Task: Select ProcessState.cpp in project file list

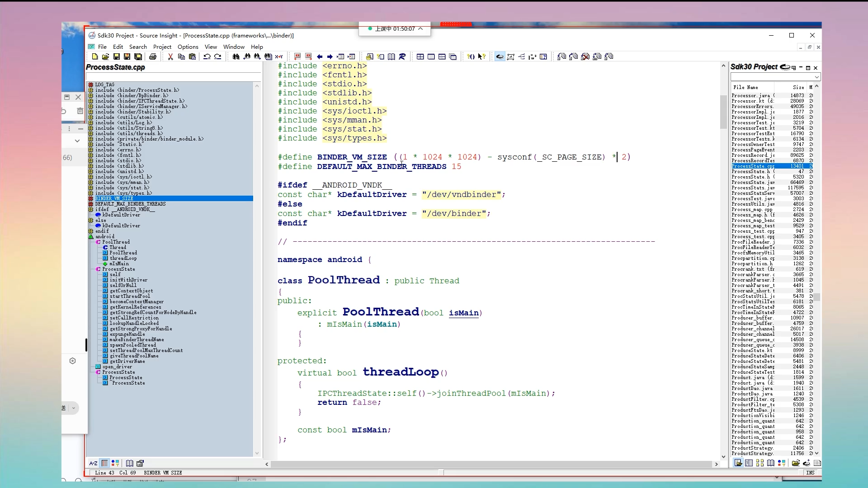Action: coord(753,166)
